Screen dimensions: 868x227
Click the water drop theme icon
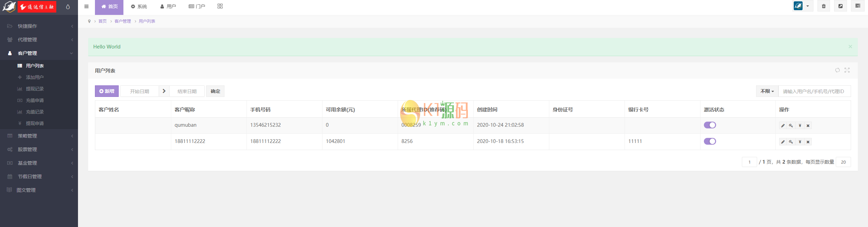(x=68, y=7)
